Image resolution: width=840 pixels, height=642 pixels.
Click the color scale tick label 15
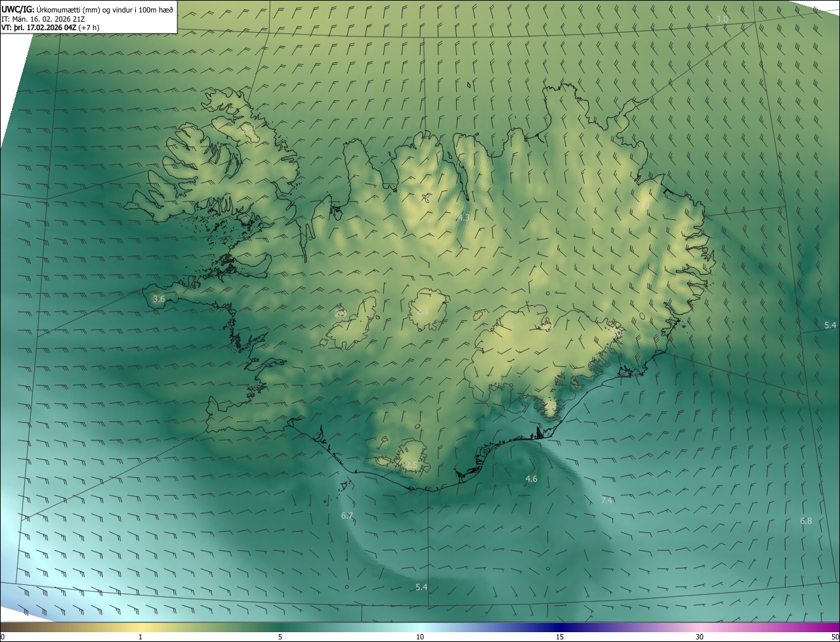pyautogui.click(x=560, y=637)
